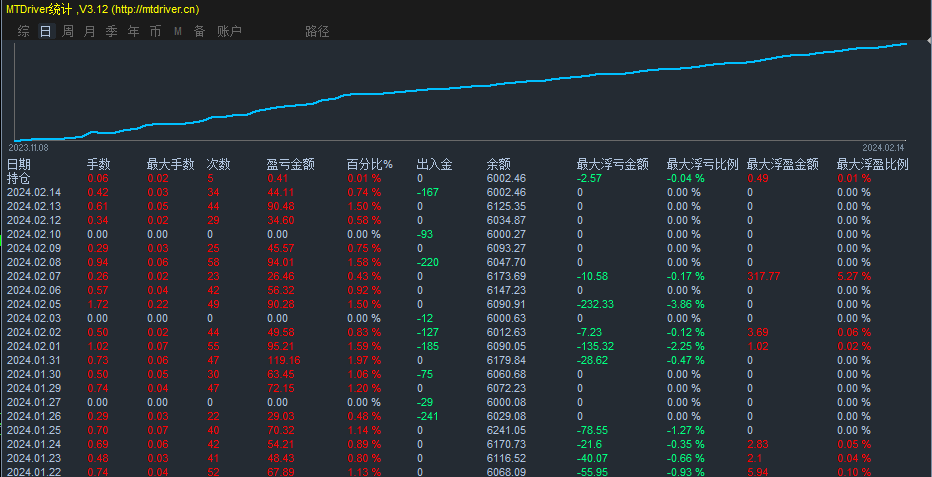Click the -220 deposit/withdrawal cell

427,262
